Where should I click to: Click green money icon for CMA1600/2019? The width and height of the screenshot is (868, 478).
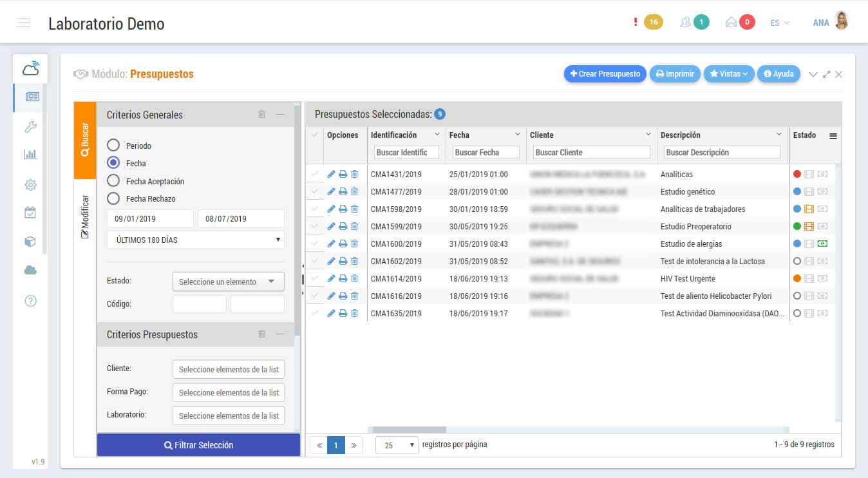tap(822, 244)
